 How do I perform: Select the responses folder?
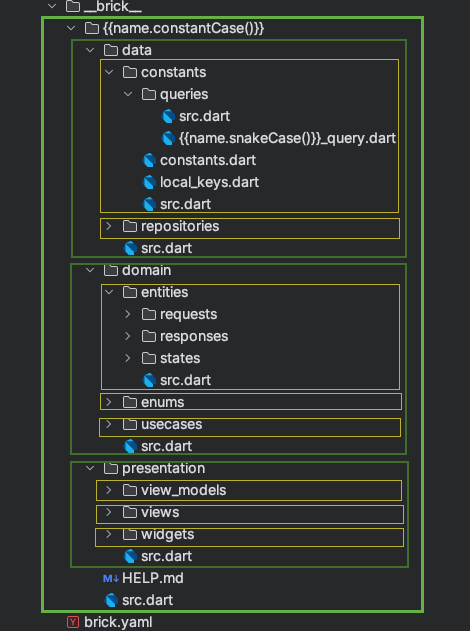[194, 336]
